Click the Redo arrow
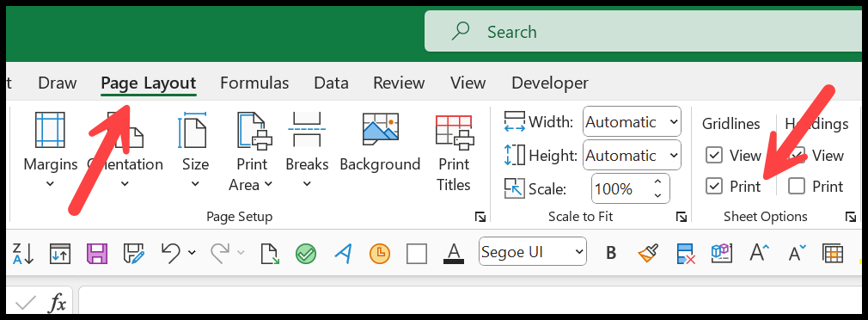The width and height of the screenshot is (868, 320). (x=220, y=253)
